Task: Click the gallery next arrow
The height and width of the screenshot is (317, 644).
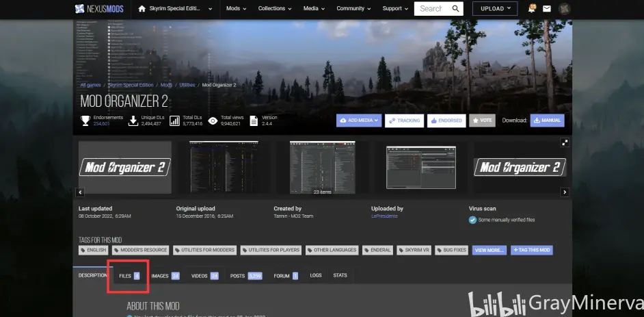Action: tap(565, 192)
